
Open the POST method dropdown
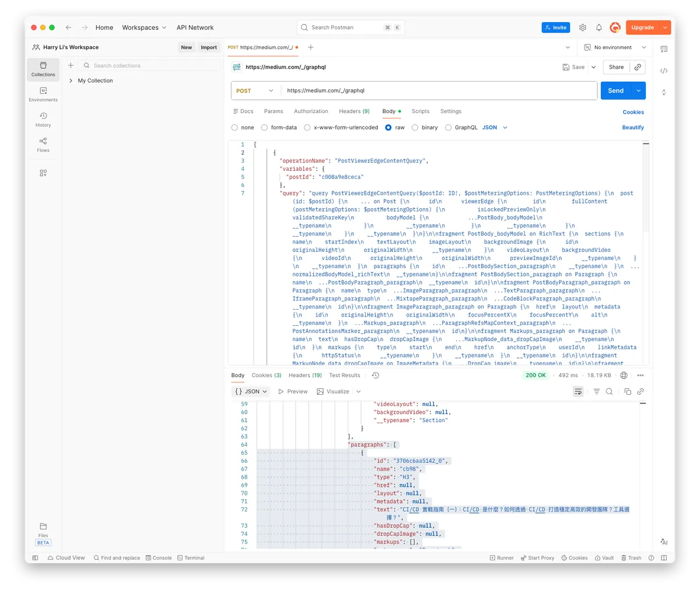(x=256, y=91)
